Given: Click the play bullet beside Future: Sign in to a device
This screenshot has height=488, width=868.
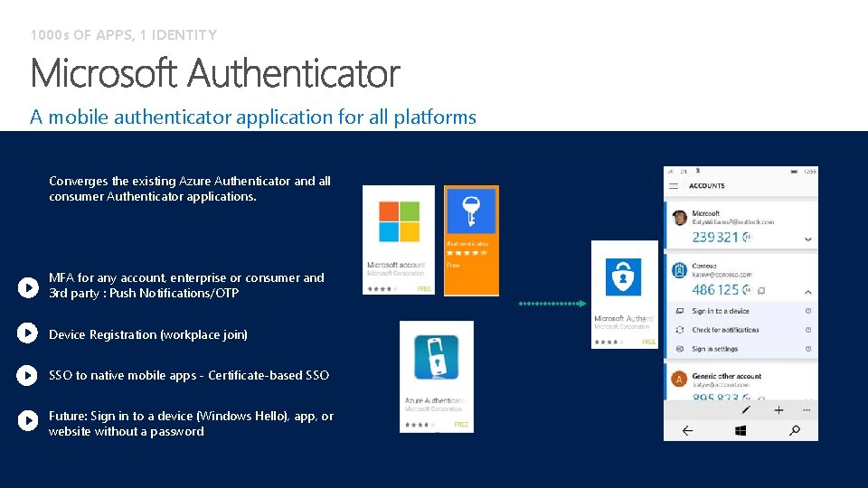Looking at the screenshot, I should click(28, 420).
